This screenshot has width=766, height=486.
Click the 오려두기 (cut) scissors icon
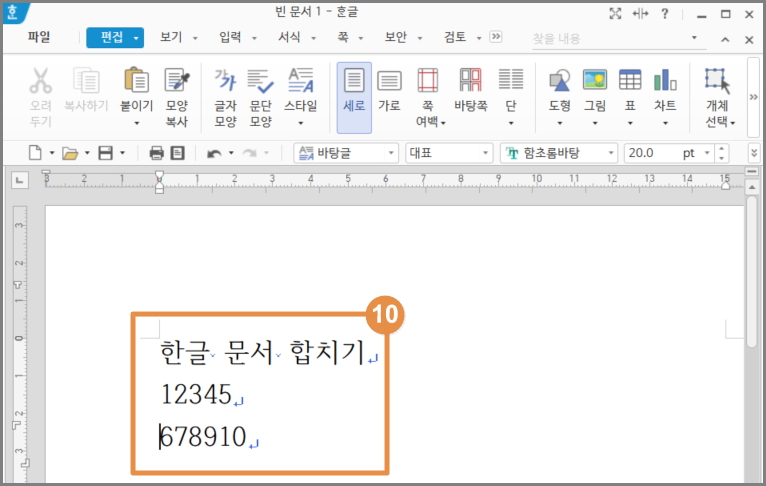pos(41,81)
